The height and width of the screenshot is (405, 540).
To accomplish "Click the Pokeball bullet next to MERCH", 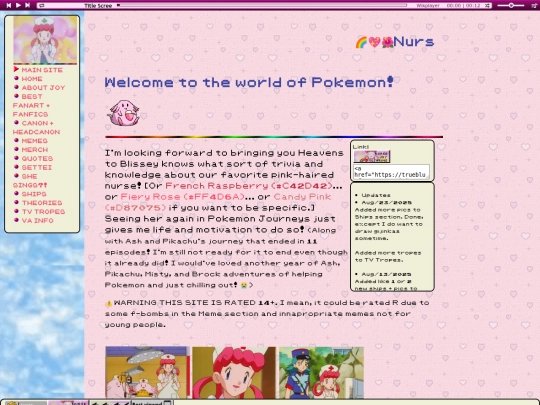I will tap(16, 149).
